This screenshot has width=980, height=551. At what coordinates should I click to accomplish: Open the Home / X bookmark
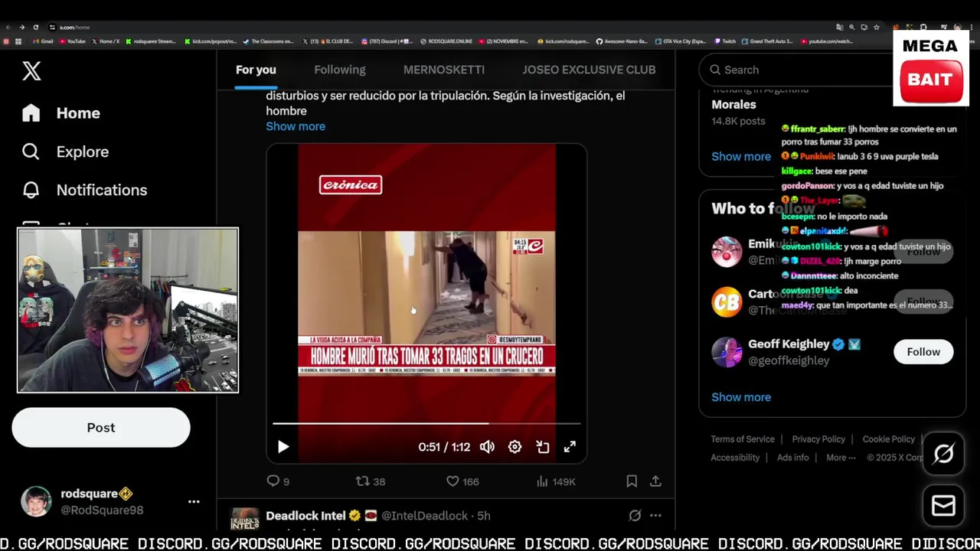[x=106, y=41]
